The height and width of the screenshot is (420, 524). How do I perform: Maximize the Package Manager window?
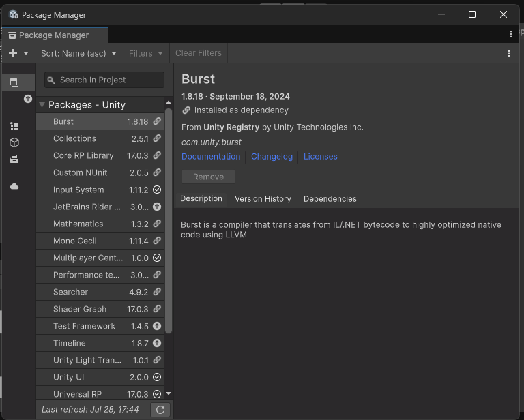[x=472, y=14]
